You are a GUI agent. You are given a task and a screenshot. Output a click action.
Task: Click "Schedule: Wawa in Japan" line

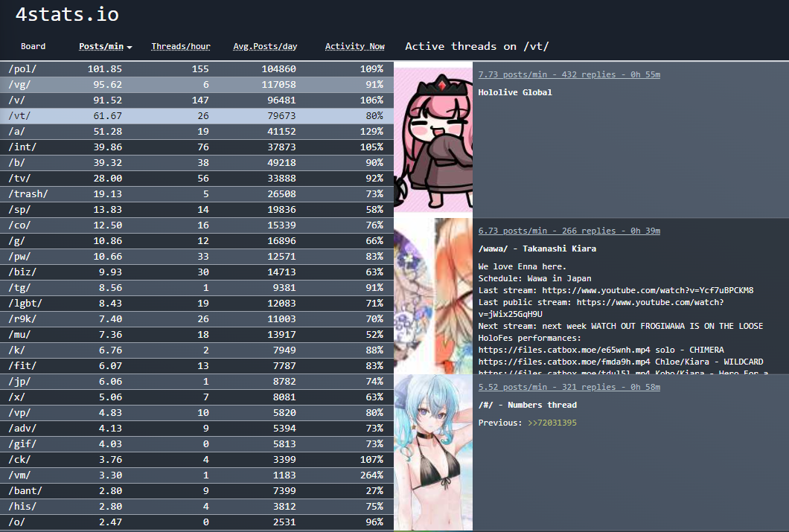[534, 278]
